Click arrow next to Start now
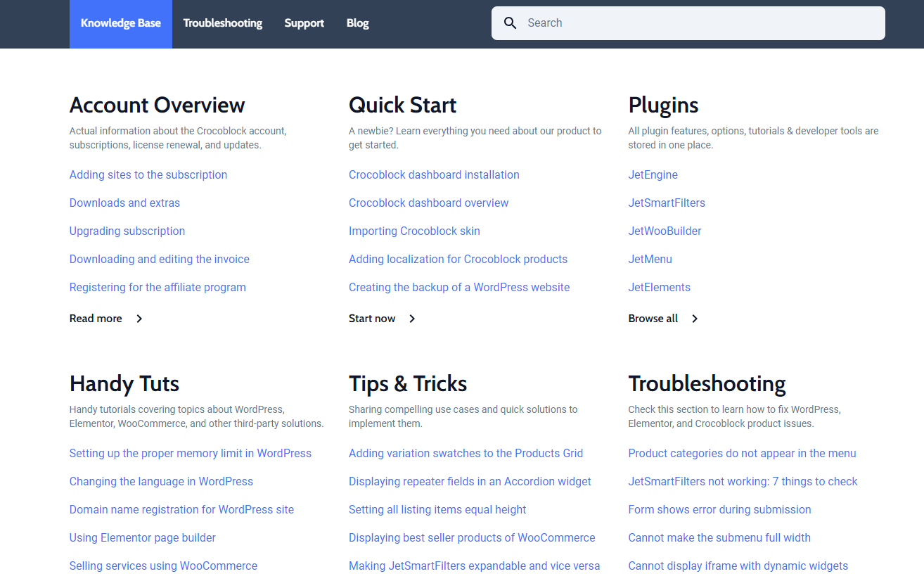The image size is (924, 581). [x=412, y=319]
